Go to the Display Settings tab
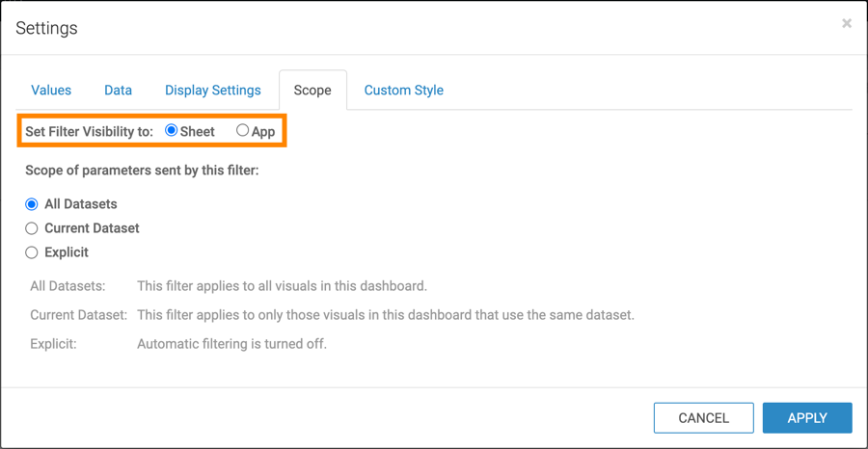This screenshot has height=449, width=868. pos(213,91)
